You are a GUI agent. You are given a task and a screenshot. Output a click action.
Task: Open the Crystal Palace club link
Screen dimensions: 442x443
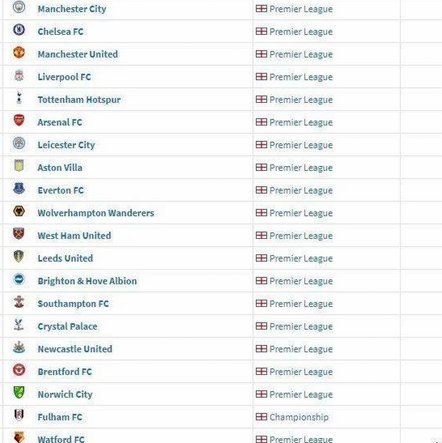coord(68,326)
